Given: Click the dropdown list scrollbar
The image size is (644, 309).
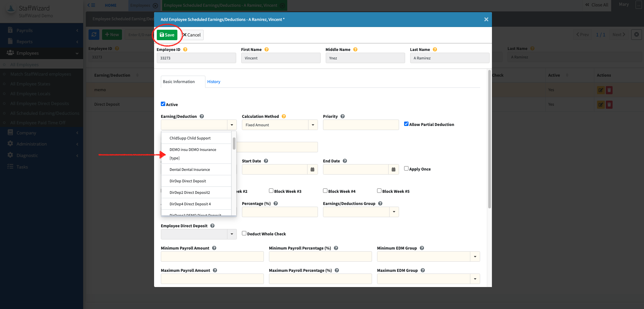Looking at the screenshot, I should point(234,144).
